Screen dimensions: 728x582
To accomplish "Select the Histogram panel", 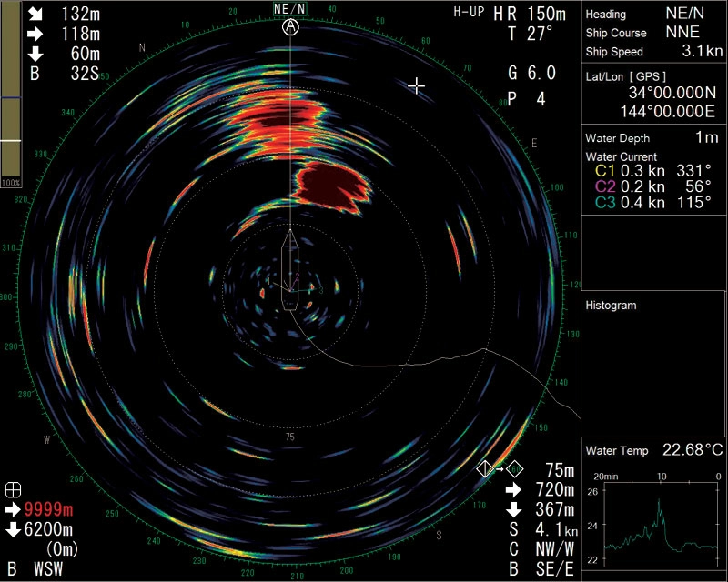I will point(653,364).
